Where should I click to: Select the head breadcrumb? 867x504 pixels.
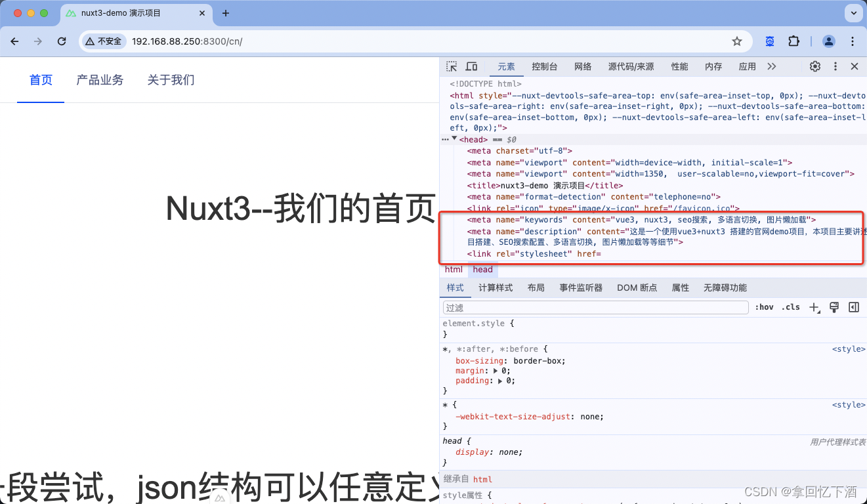(x=482, y=270)
